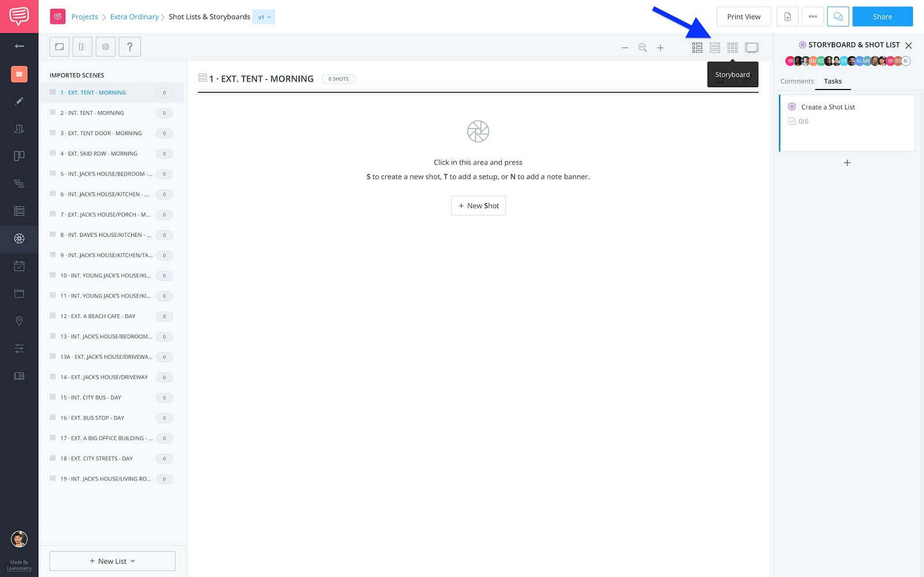
Task: Switch to the slideshow presentation view
Action: tap(751, 47)
